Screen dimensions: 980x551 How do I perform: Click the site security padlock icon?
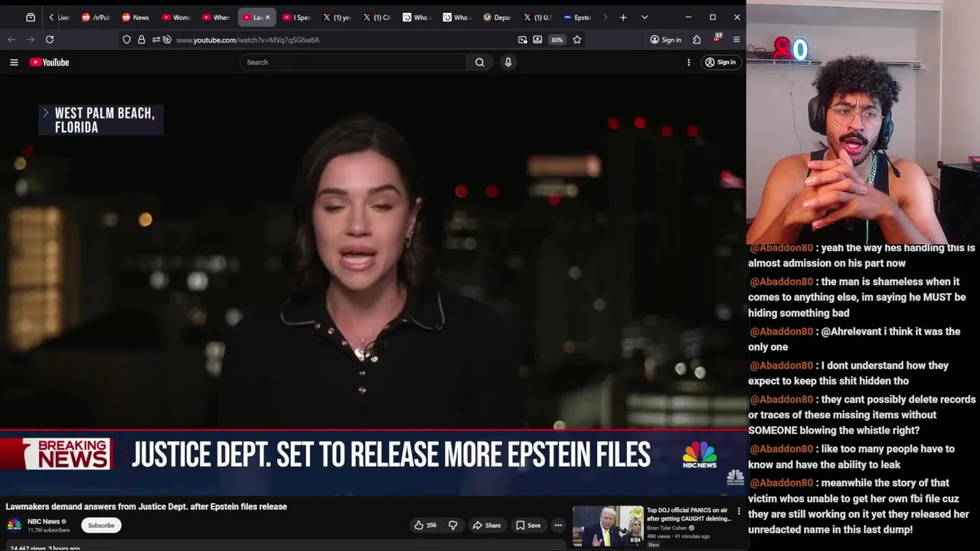click(x=141, y=39)
